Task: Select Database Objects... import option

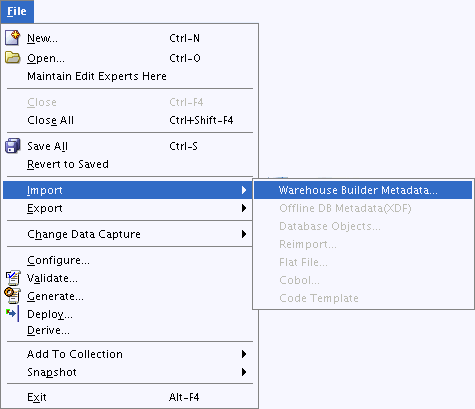Action: point(330,226)
